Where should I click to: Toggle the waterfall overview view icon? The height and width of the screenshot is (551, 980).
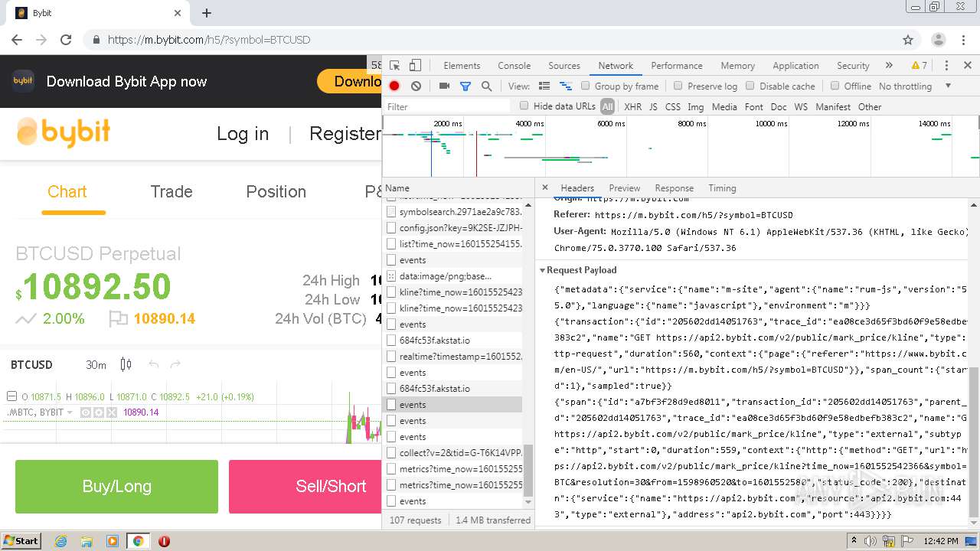click(566, 86)
